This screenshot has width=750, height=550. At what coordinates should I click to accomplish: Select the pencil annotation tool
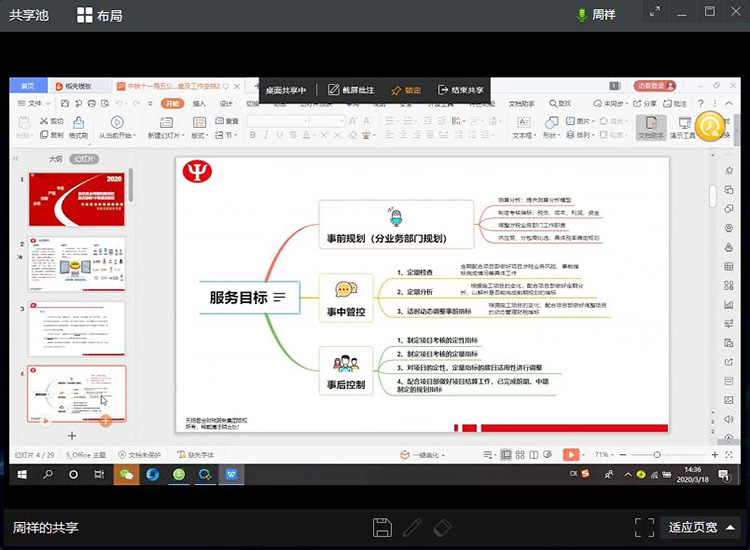pyautogui.click(x=412, y=527)
